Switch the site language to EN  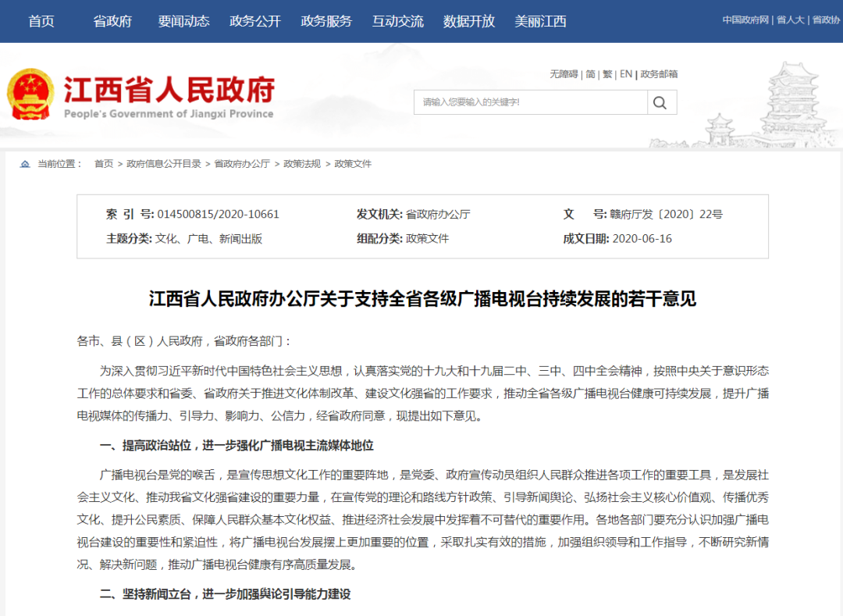(626, 74)
